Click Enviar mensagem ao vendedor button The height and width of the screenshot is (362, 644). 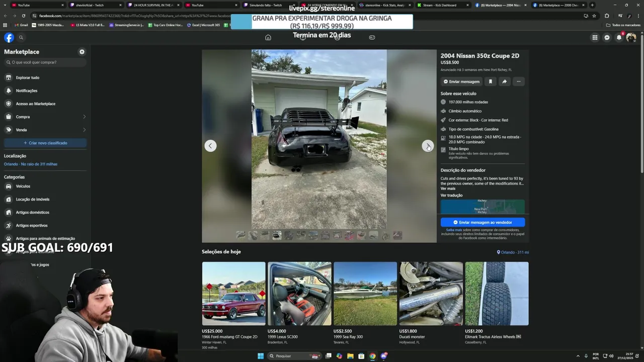482,222
